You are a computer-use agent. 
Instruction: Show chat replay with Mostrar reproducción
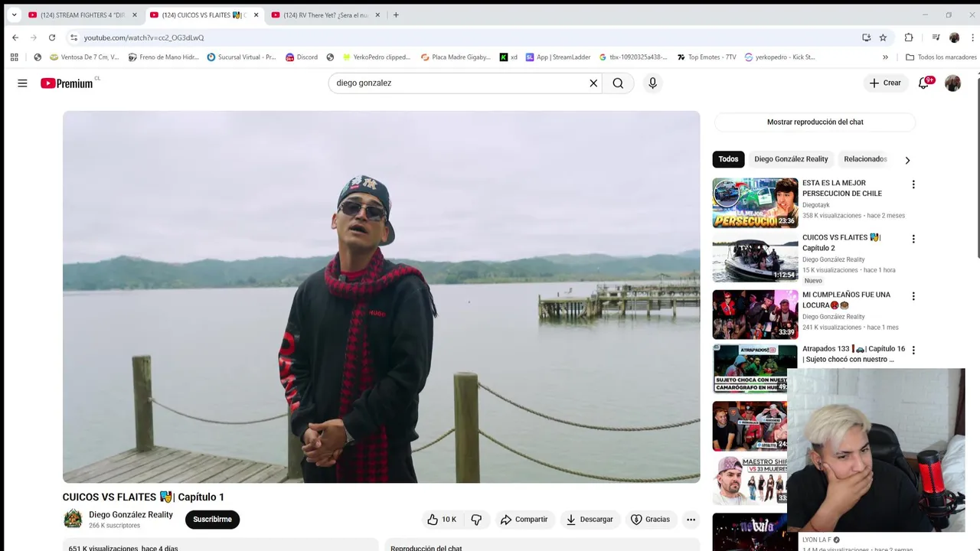(815, 122)
